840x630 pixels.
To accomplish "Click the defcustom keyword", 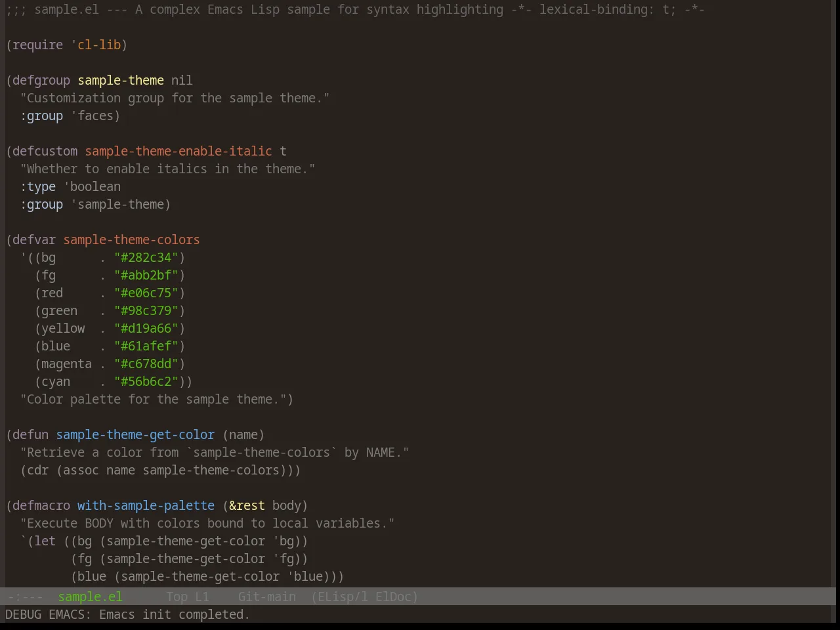I will (x=45, y=151).
